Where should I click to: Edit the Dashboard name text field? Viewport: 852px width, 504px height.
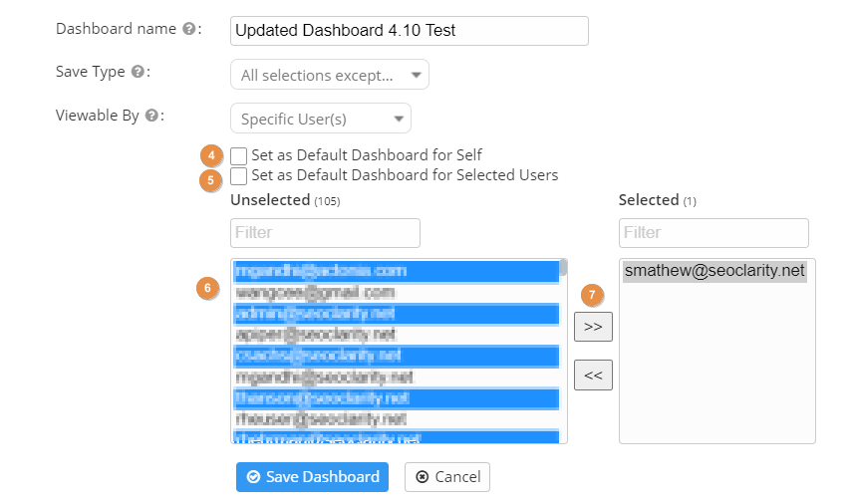tap(409, 30)
